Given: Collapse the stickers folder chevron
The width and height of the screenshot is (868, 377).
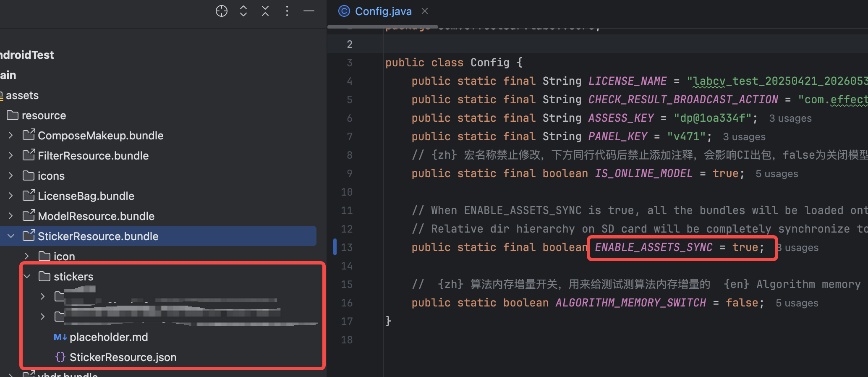Looking at the screenshot, I should 27,276.
